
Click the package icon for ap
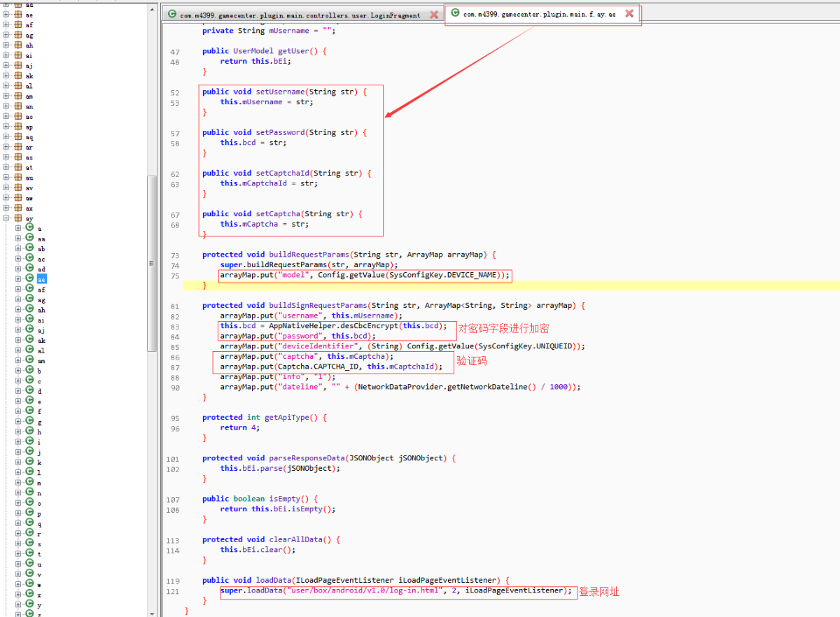pyautogui.click(x=18, y=127)
